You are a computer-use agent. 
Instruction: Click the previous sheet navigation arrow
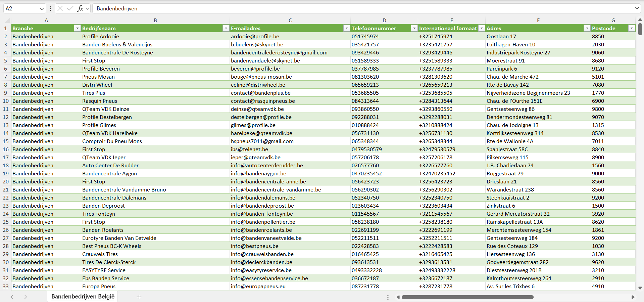(12, 297)
